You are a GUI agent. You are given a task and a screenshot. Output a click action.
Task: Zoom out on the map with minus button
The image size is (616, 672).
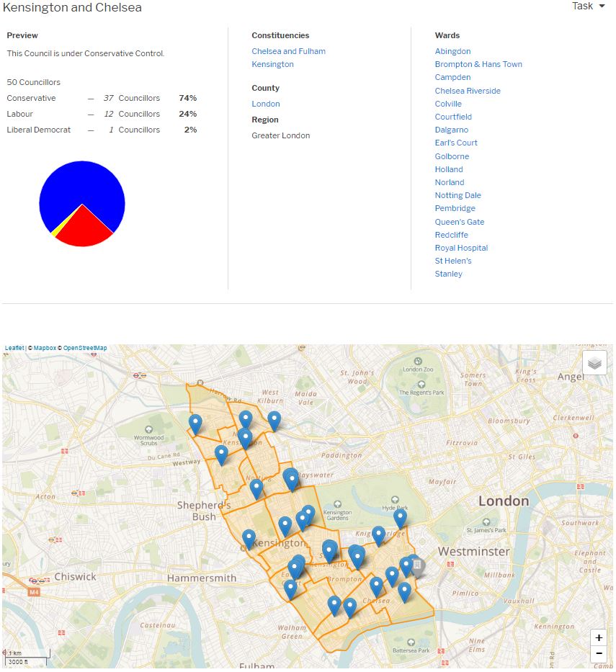tap(598, 654)
